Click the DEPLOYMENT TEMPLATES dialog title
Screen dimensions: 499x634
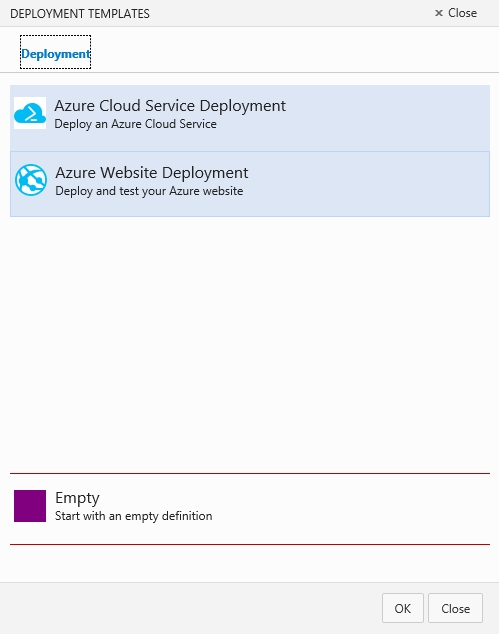(80, 14)
